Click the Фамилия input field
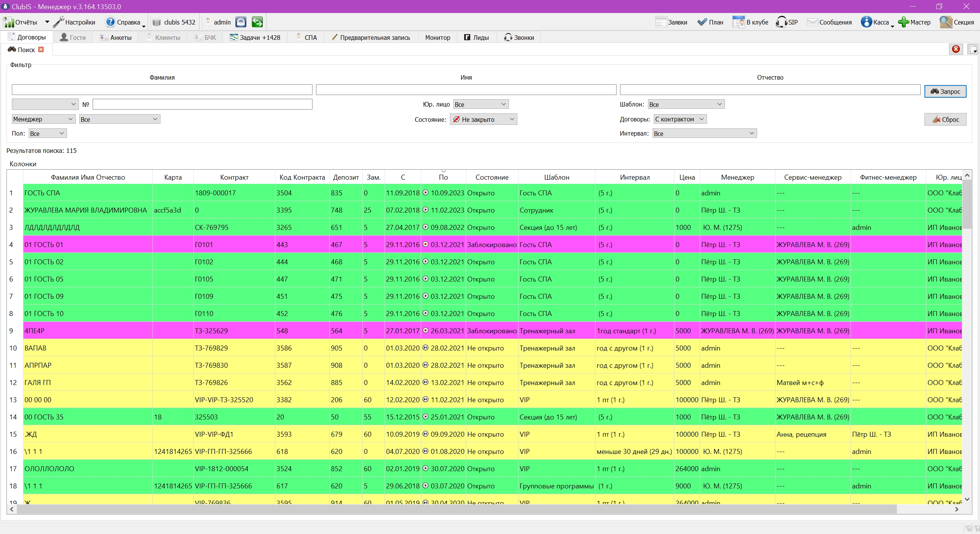Image resolution: width=980 pixels, height=534 pixels. coord(162,90)
